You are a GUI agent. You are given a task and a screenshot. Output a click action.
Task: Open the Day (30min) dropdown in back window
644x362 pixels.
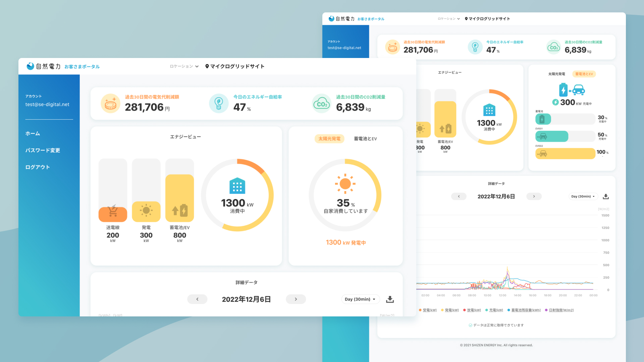pyautogui.click(x=583, y=196)
